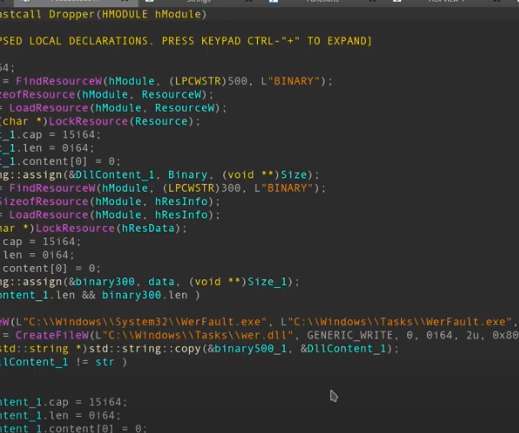The width and height of the screenshot is (519, 433).
Task: Click the L"BINARY" string on the 300 resource line
Action: pyautogui.click(x=284, y=188)
